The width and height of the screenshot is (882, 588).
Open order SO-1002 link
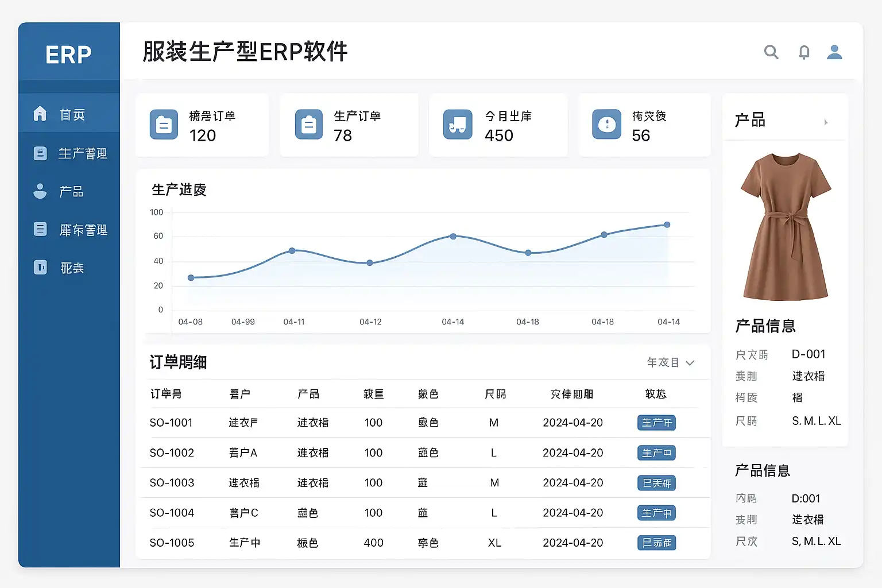coord(172,453)
